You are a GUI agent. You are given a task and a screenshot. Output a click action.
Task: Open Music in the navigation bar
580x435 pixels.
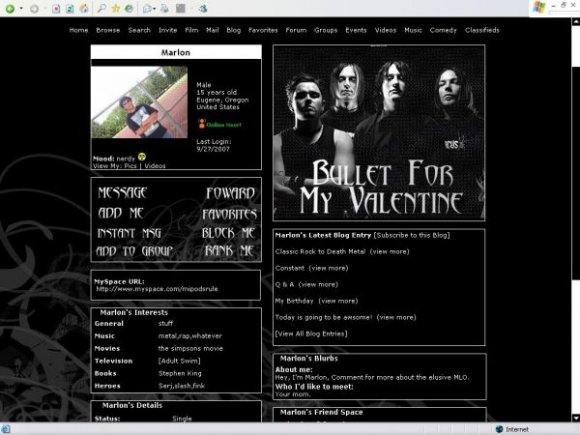click(x=413, y=30)
